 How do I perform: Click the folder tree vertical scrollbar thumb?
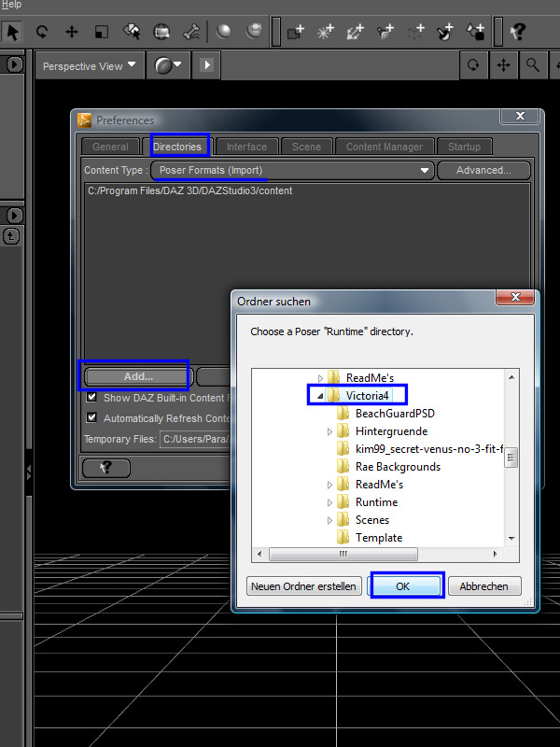(x=511, y=458)
